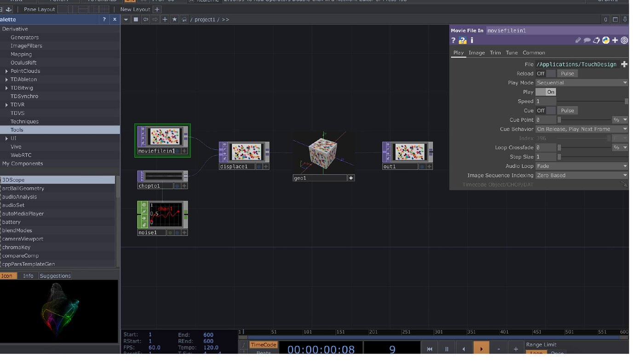The image size is (644, 362).
Task: Toggle viewer flag on displace1 node
Action: tap(259, 166)
